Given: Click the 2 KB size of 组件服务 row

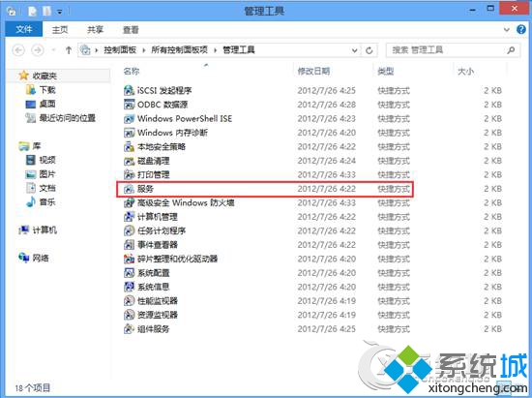Looking at the screenshot, I should pos(492,328).
